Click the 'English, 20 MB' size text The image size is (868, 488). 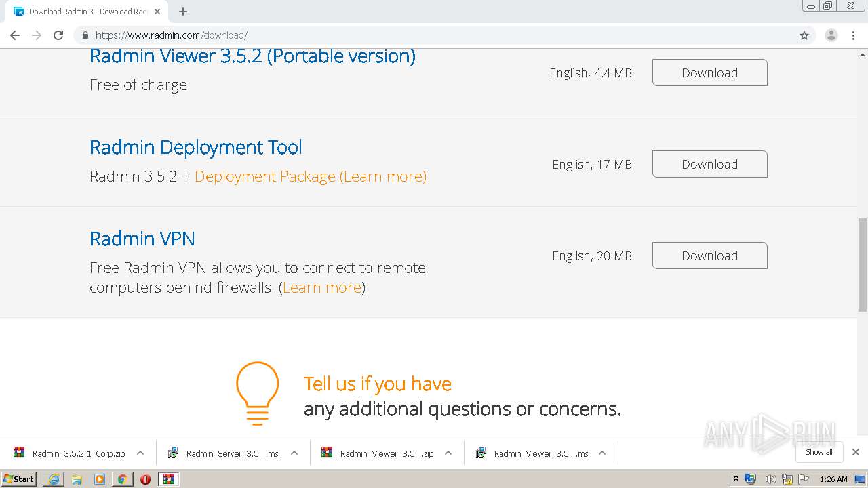pos(592,256)
